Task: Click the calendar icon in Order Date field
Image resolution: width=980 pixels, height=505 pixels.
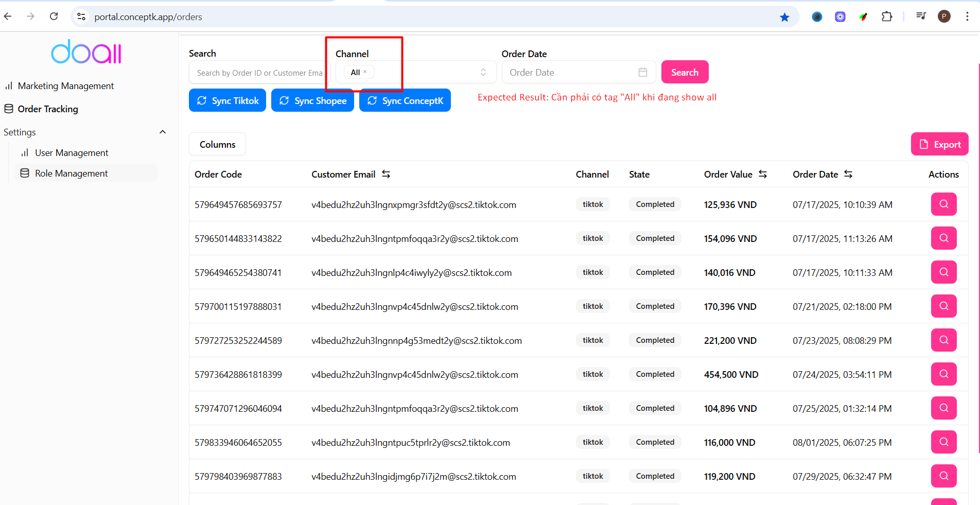Action: tap(643, 73)
